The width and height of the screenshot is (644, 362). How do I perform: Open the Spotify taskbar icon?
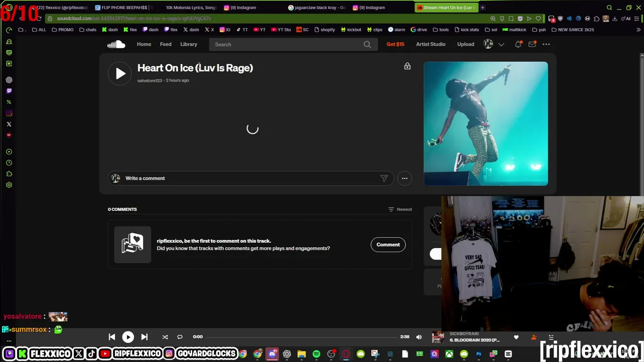point(316,354)
